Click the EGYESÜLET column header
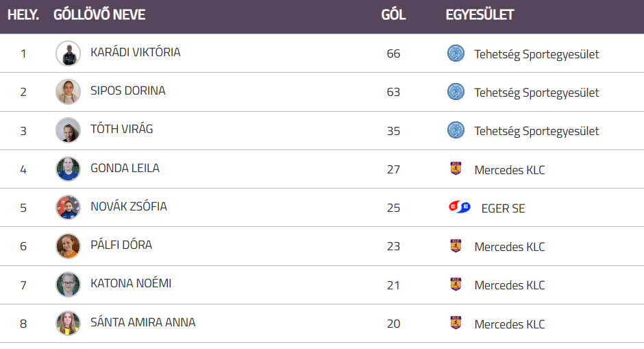Viewport: 644px width, 349px height. point(480,15)
